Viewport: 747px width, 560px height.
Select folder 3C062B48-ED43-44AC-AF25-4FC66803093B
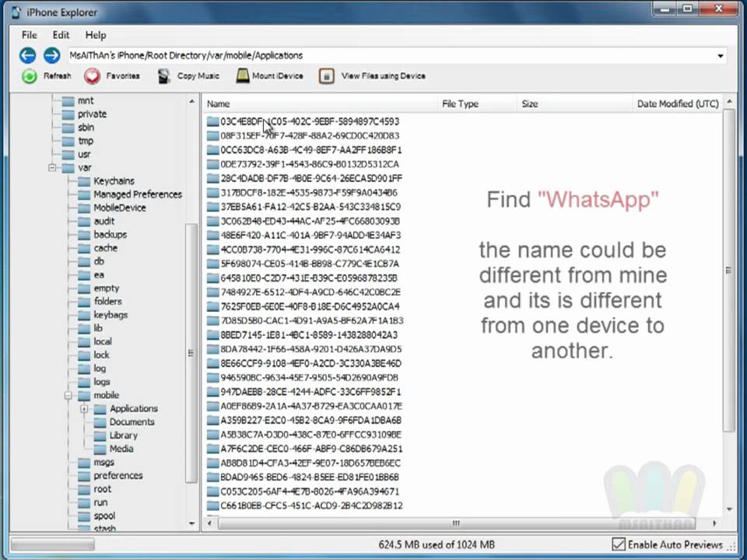tap(310, 222)
